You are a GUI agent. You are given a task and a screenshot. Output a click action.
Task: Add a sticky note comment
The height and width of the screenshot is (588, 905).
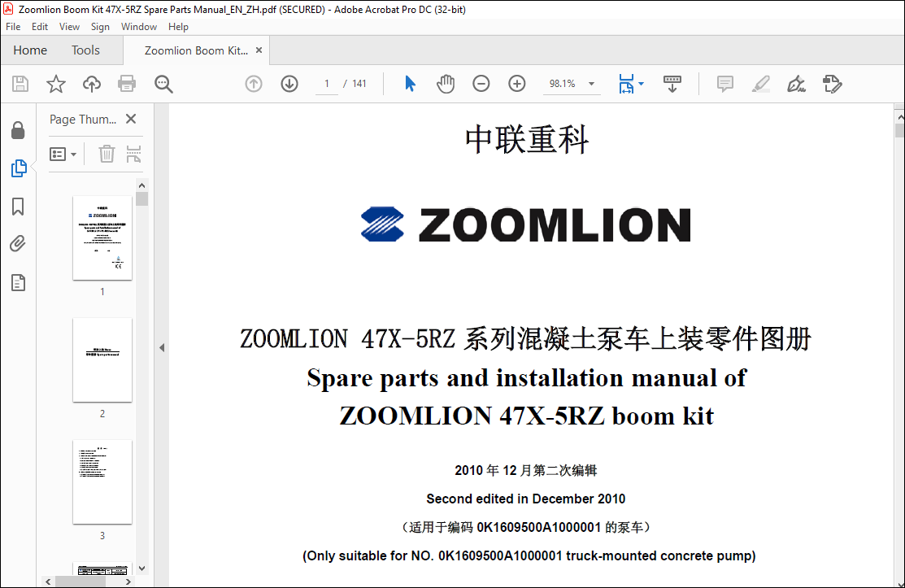coord(725,84)
